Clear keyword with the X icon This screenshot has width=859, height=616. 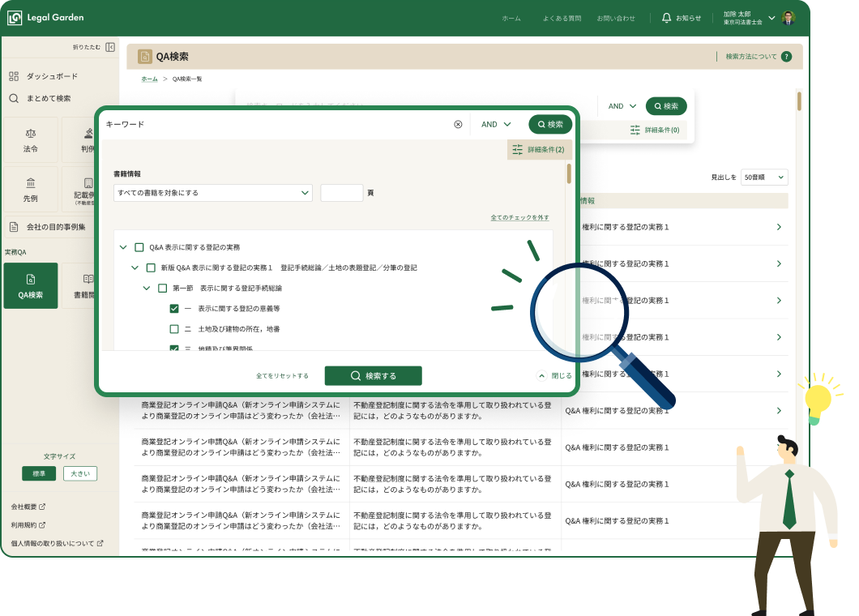pyautogui.click(x=458, y=124)
